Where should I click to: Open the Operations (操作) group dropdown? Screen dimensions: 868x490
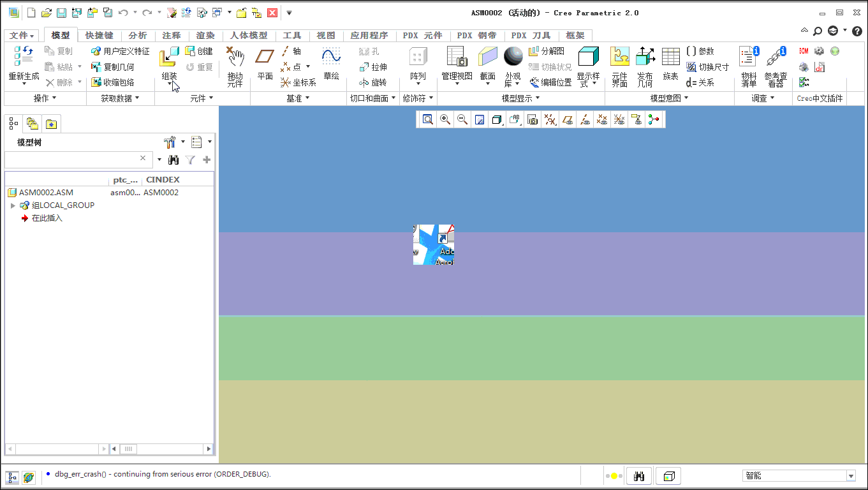coord(45,98)
